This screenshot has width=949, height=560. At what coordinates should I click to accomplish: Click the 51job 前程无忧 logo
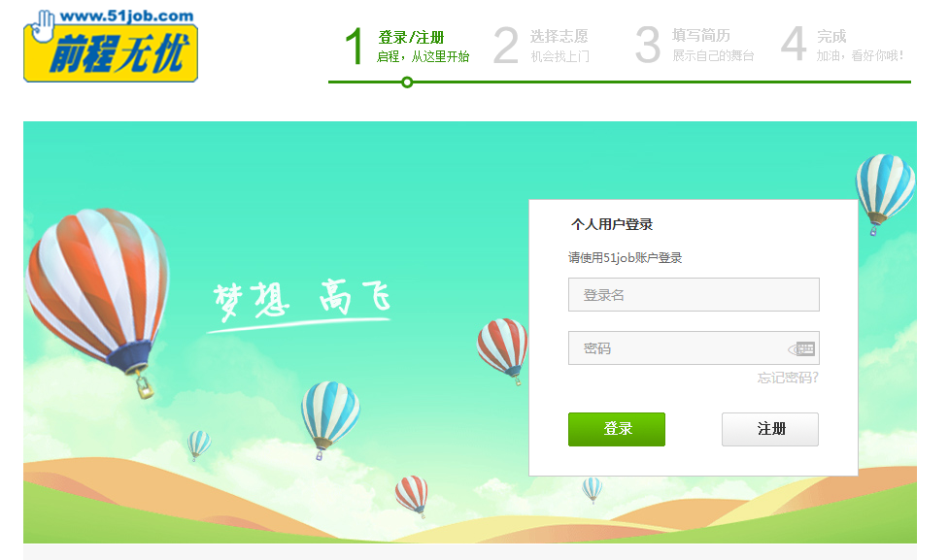pyautogui.click(x=111, y=46)
